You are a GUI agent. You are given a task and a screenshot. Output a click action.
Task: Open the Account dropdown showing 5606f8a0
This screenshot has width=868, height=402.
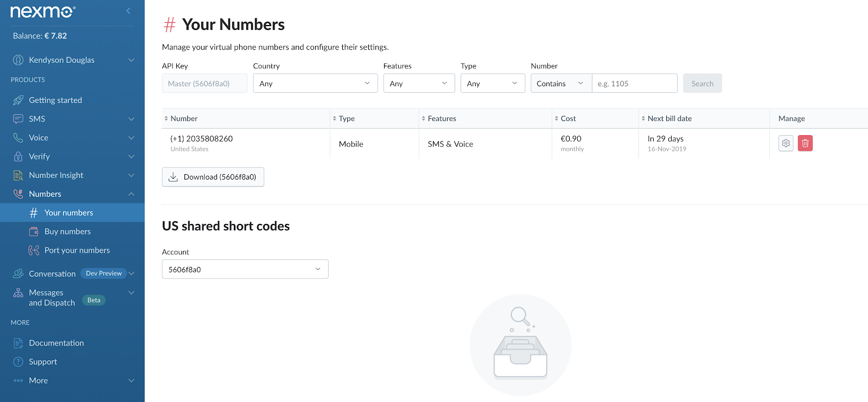(245, 269)
